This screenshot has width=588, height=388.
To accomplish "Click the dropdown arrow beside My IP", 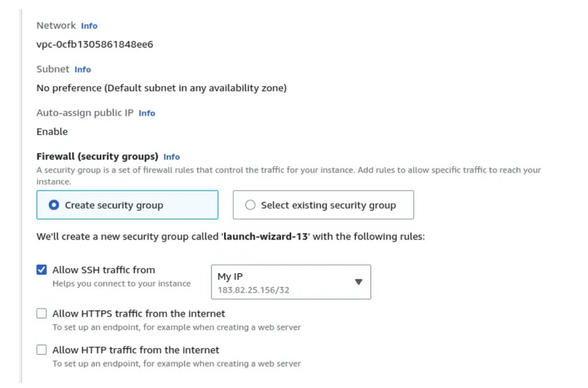I will click(x=359, y=282).
